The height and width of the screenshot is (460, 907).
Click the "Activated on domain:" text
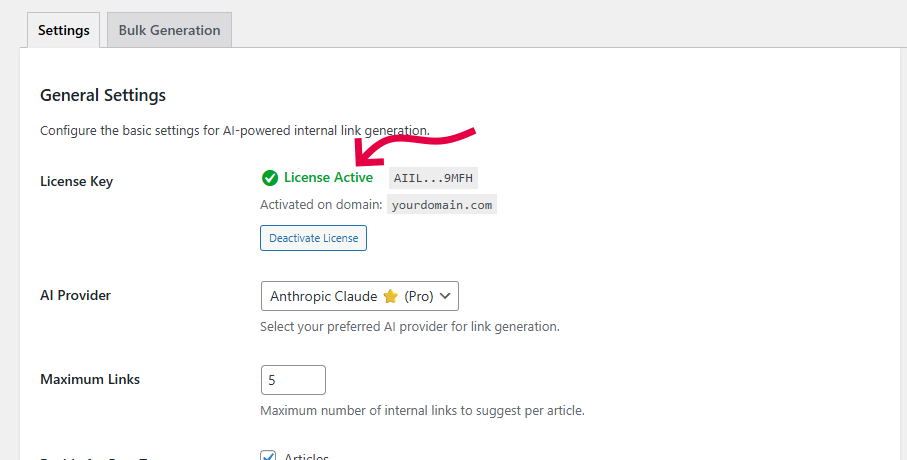[x=321, y=205]
